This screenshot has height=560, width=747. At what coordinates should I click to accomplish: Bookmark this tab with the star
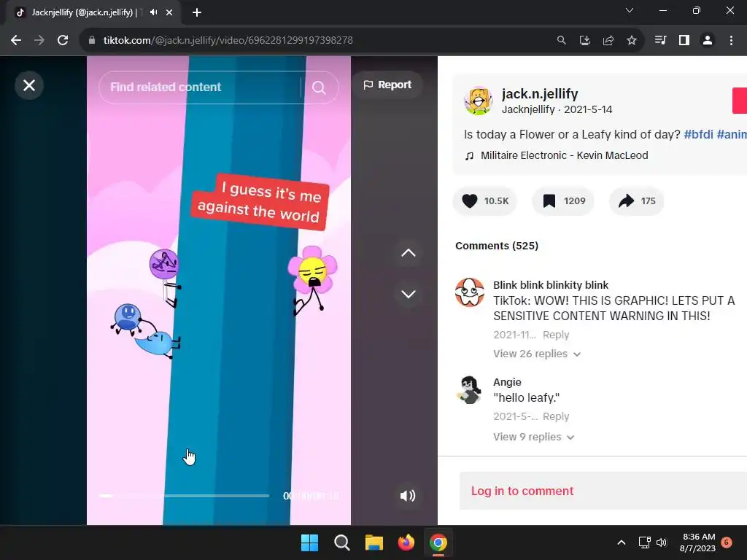pyautogui.click(x=632, y=41)
